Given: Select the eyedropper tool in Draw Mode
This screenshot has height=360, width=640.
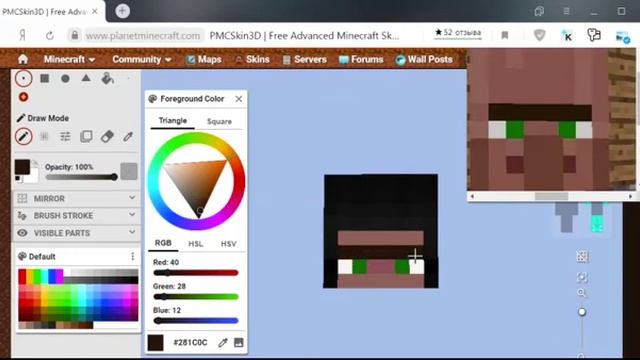Looking at the screenshot, I should coord(128,136).
